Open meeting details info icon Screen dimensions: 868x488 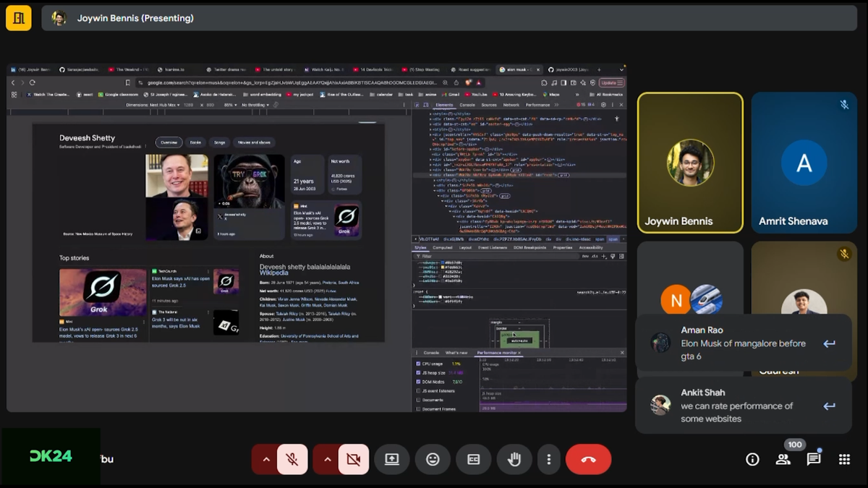[752, 459]
